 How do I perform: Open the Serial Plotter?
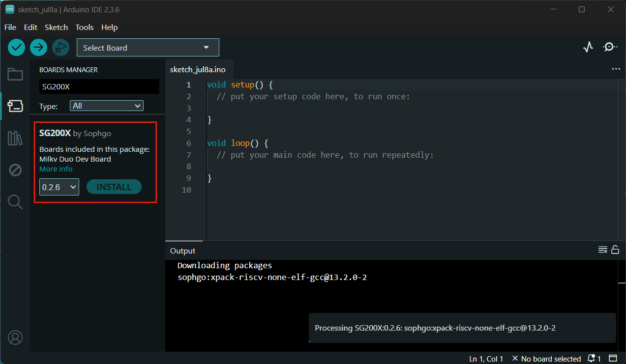coord(588,47)
